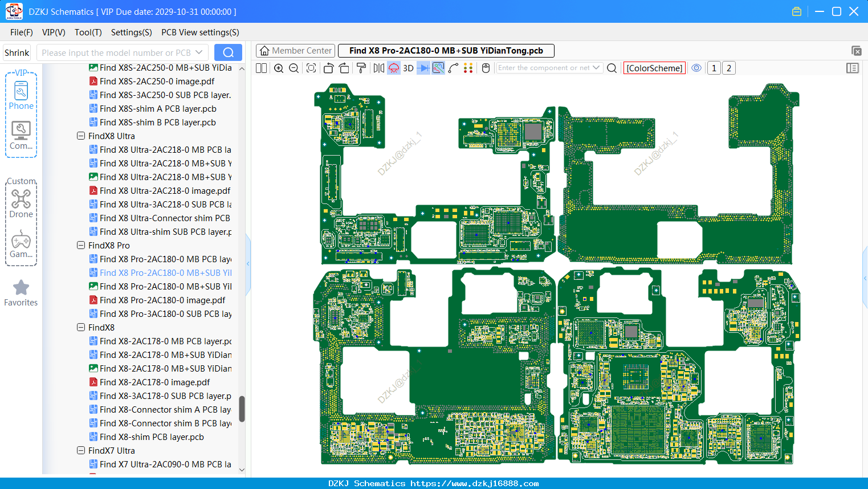
Task: Open Find X8 Ultra-2AC218-0 image.pdf
Action: [160, 191]
